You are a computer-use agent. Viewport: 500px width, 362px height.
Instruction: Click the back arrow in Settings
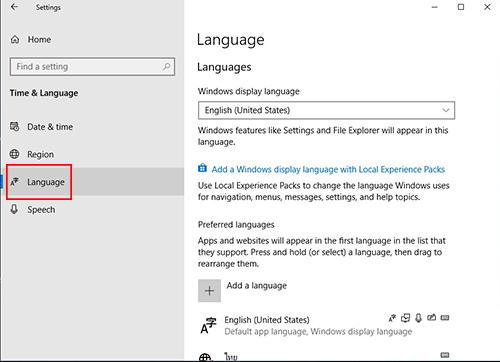click(x=14, y=7)
